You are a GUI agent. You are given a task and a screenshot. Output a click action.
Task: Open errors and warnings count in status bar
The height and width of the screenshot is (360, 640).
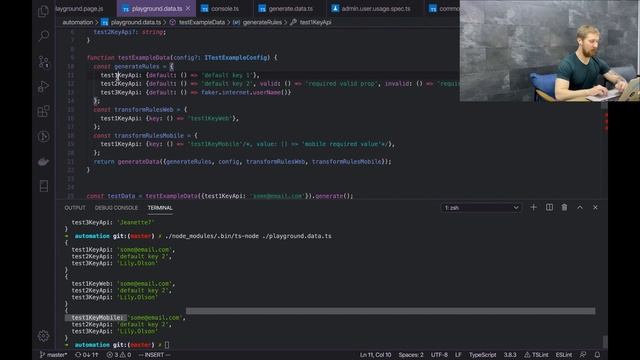[x=119, y=355]
